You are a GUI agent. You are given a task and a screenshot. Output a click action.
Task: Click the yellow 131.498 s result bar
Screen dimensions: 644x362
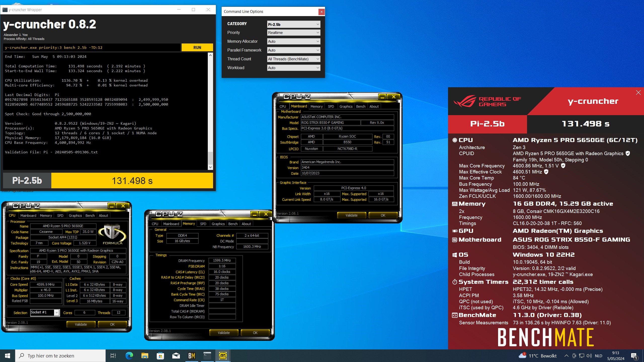pos(132,180)
